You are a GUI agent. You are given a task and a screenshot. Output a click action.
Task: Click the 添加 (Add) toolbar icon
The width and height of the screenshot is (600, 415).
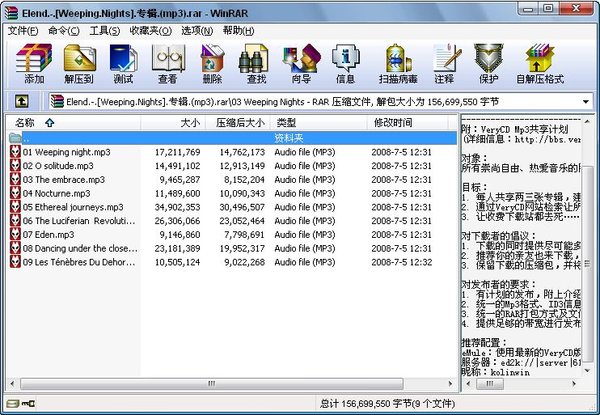click(34, 58)
